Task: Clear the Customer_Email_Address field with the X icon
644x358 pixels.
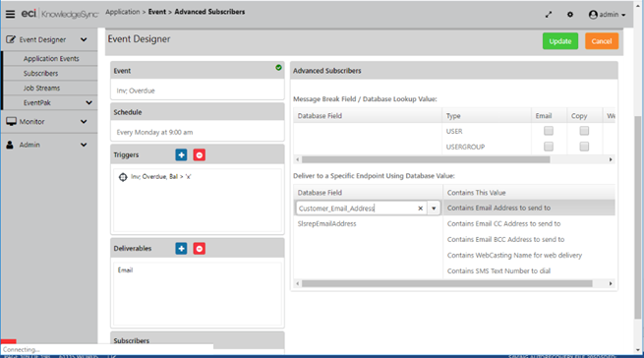Action: coord(420,209)
